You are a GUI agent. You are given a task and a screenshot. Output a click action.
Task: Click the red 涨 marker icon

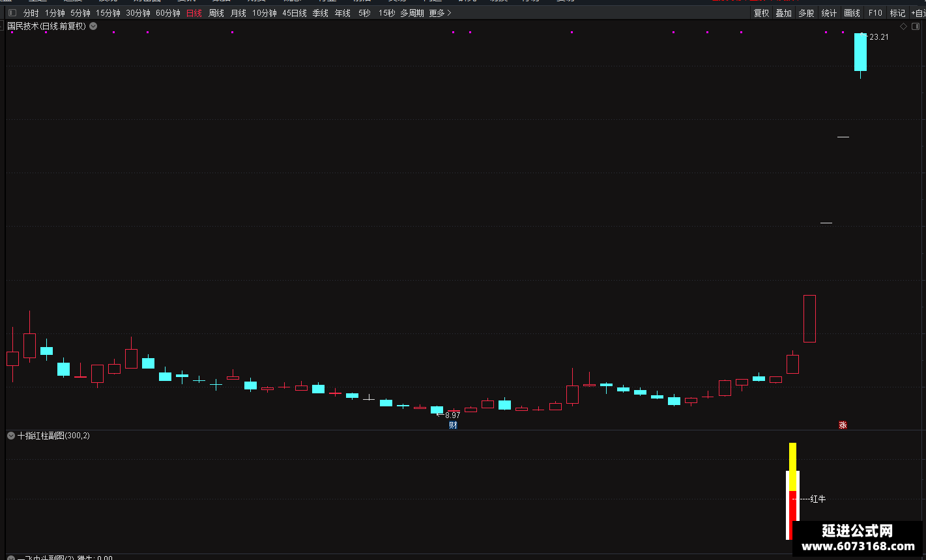843,425
